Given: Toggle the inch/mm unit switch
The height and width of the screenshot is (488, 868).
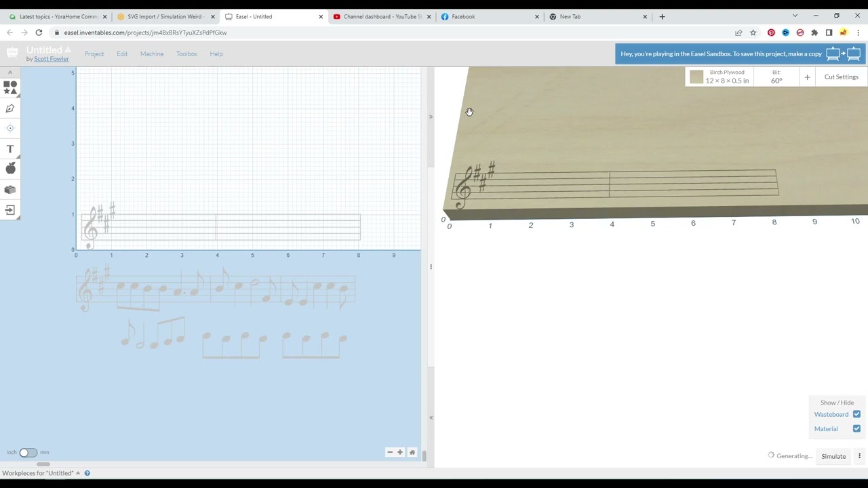Looking at the screenshot, I should click(x=28, y=453).
